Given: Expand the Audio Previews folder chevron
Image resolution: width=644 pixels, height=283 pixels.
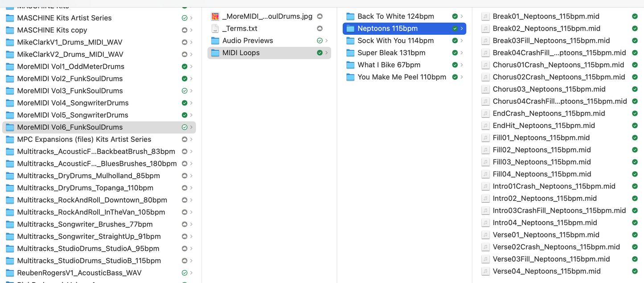Looking at the screenshot, I should [327, 41].
